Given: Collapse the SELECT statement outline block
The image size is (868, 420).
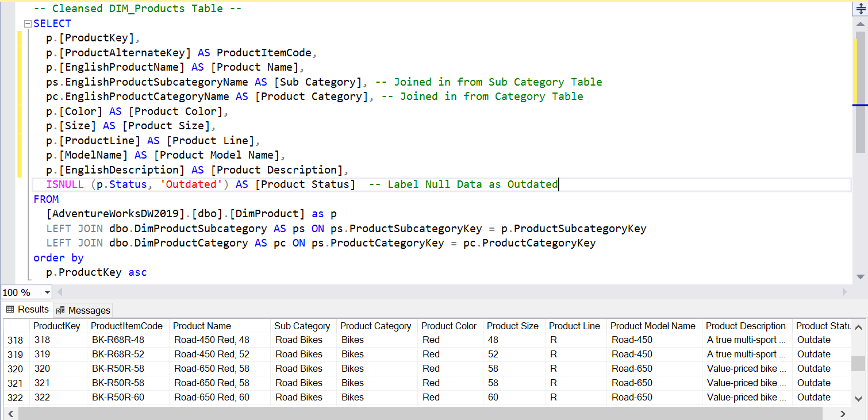Looking at the screenshot, I should point(27,24).
